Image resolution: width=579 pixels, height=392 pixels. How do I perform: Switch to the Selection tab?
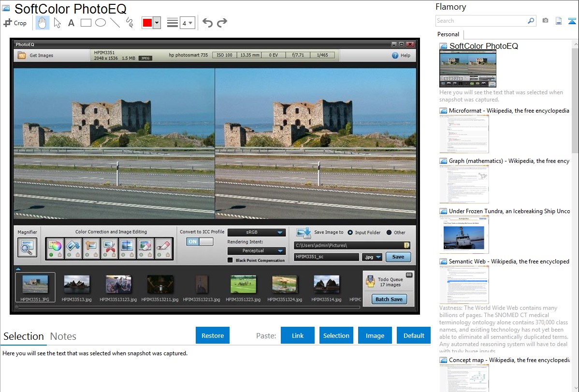[x=24, y=336]
